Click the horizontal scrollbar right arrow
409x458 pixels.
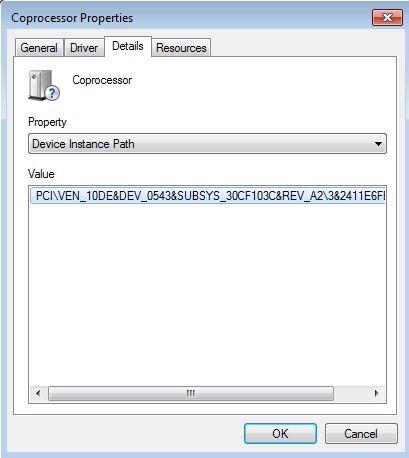[377, 393]
